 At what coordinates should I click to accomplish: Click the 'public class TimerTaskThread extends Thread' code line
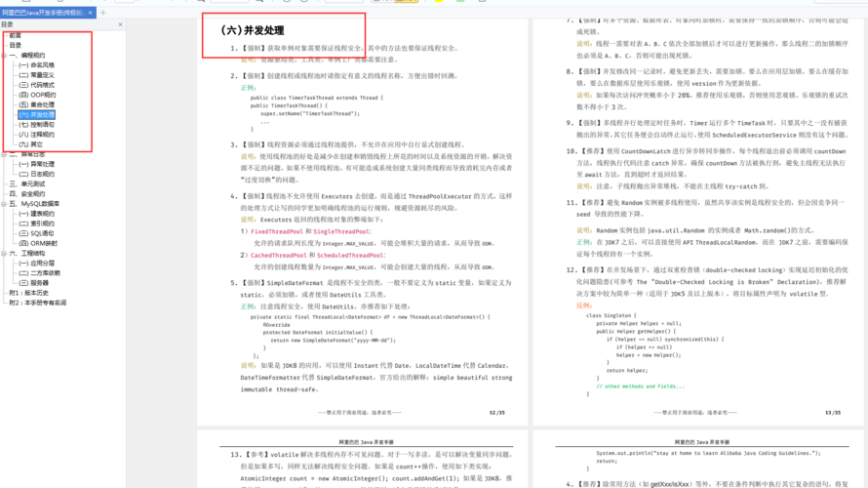[317, 98]
